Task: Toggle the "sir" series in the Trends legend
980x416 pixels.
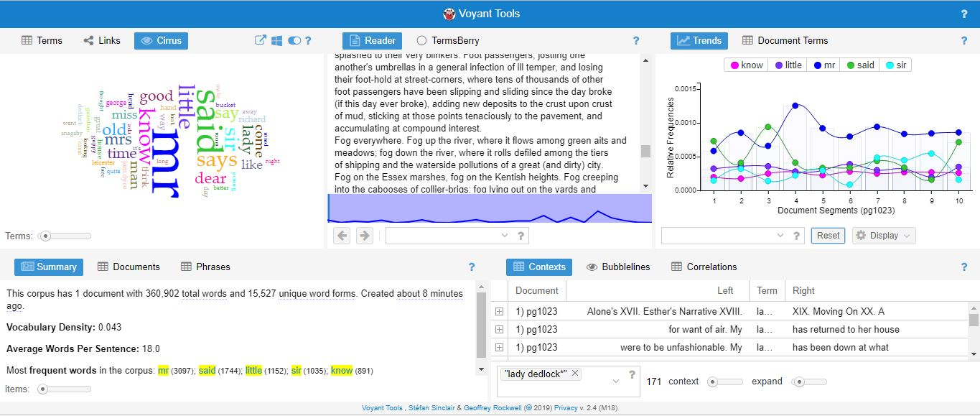Action: click(896, 65)
